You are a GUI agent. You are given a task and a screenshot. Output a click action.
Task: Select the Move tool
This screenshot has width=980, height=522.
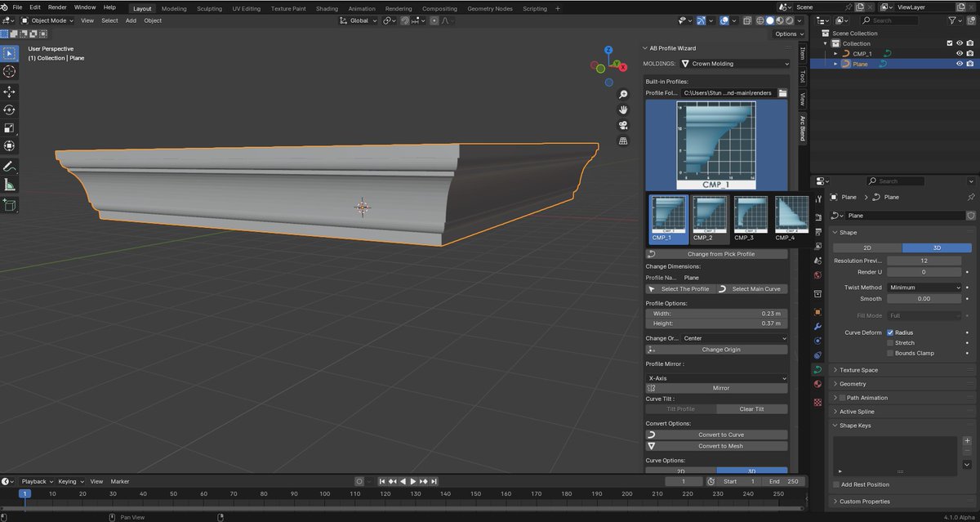[x=9, y=92]
